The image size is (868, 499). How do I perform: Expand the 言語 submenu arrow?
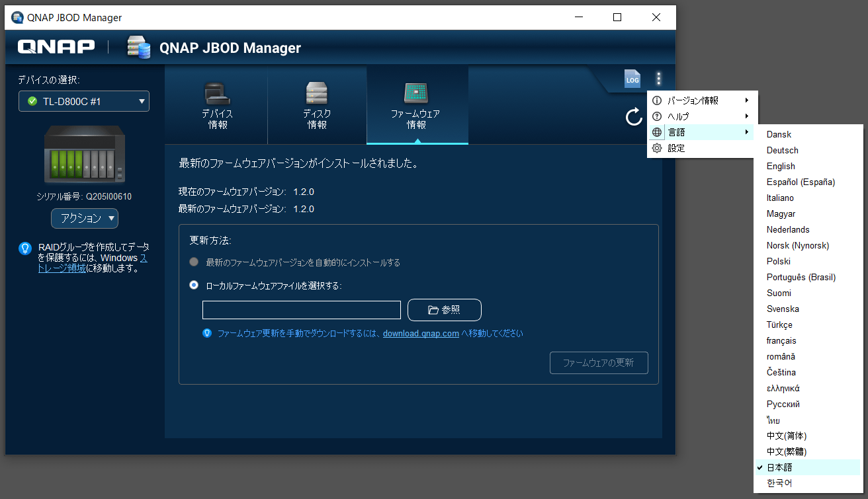[747, 132]
